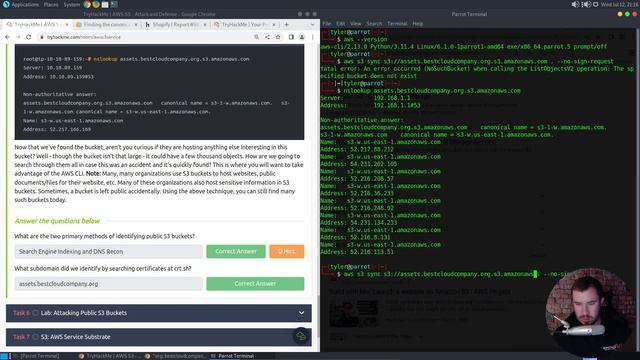The height and width of the screenshot is (360, 640).
Task: Open View menu in Parrot Terminal
Action: click(x=356, y=24)
